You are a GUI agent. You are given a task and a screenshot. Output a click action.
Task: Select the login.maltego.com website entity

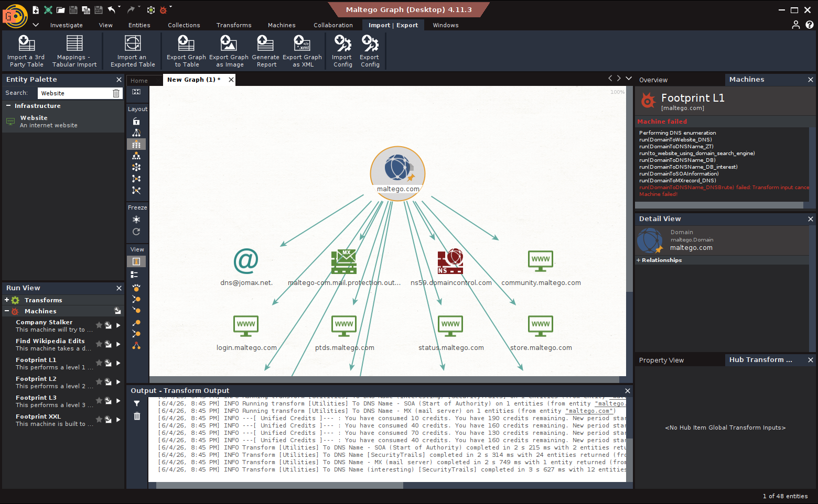click(x=246, y=332)
